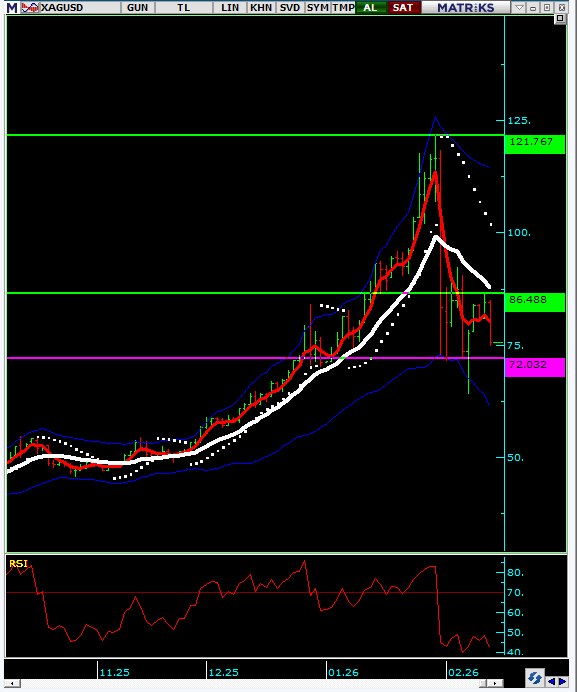Click the blue right navigation arrow
577x692 pixels.
(562, 681)
